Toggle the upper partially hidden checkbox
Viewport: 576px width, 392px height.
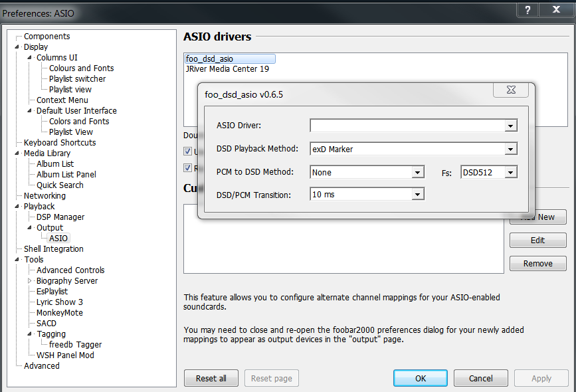point(188,151)
